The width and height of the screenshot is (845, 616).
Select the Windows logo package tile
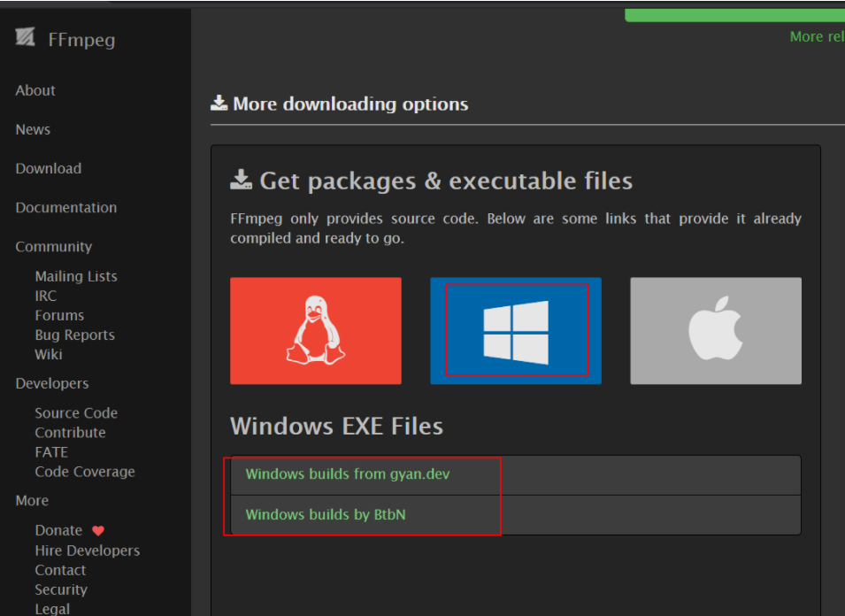516,331
